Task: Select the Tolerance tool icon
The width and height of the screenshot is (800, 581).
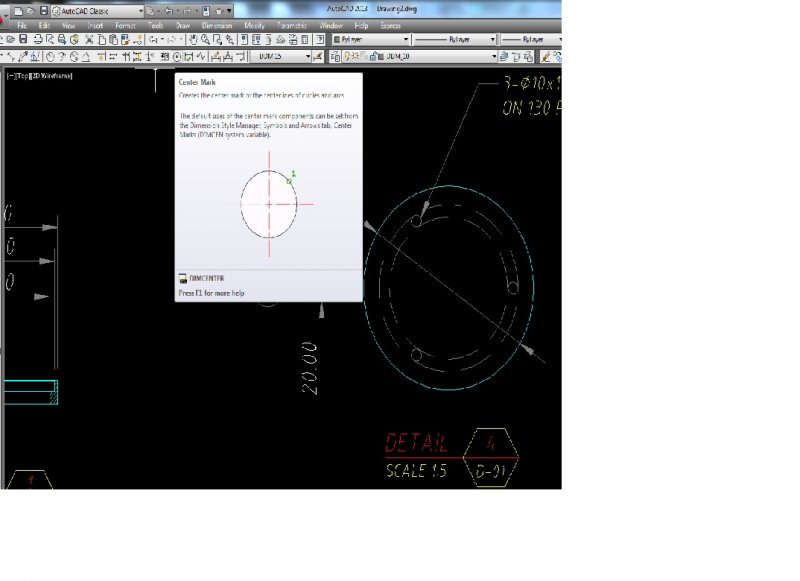Action: coord(164,57)
